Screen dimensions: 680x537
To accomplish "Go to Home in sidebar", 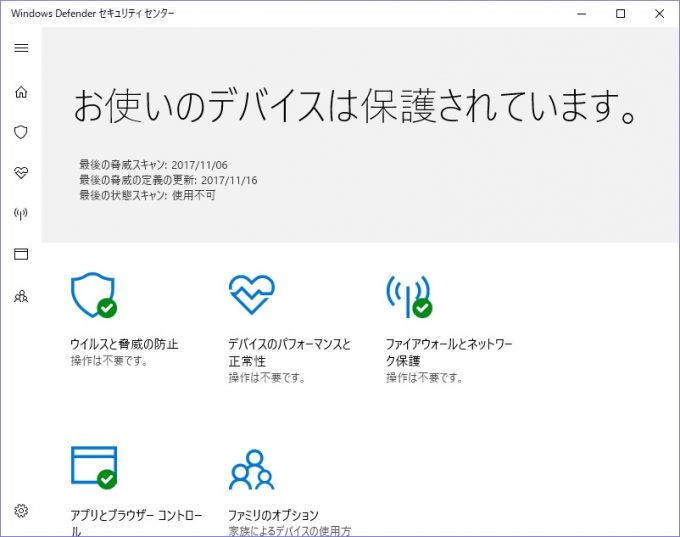I will pyautogui.click(x=21, y=92).
